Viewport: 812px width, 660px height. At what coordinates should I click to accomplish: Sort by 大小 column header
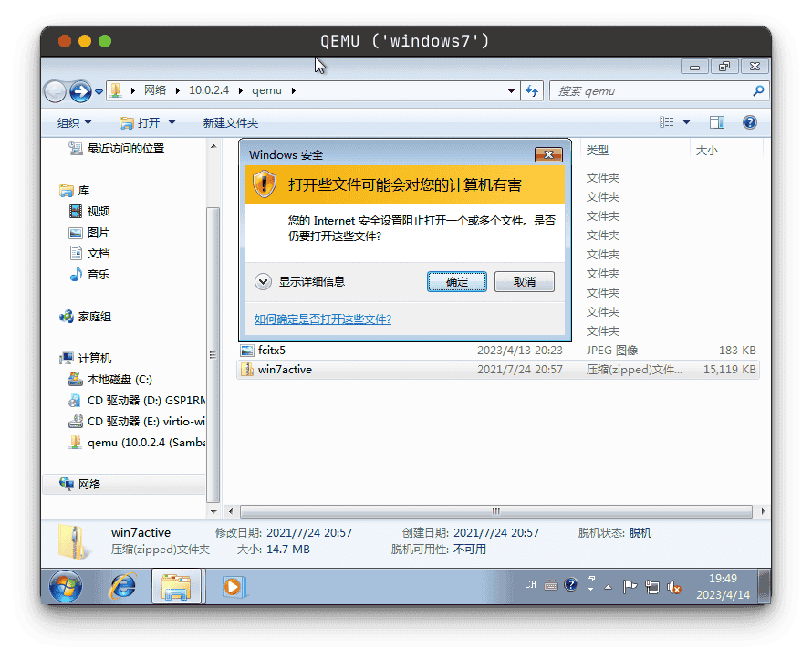(x=706, y=151)
